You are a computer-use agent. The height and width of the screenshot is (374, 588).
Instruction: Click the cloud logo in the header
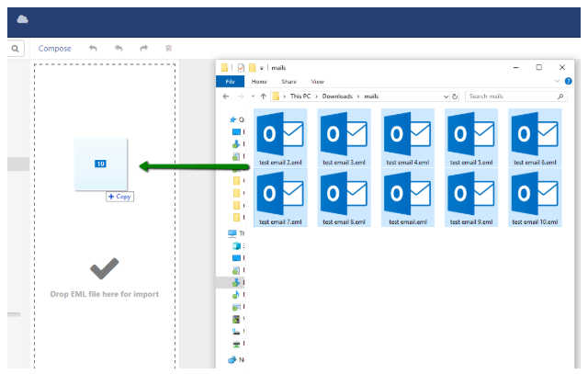(23, 19)
